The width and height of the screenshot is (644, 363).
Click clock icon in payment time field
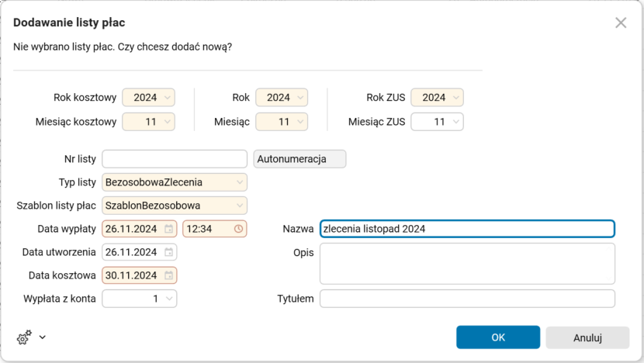coord(239,229)
